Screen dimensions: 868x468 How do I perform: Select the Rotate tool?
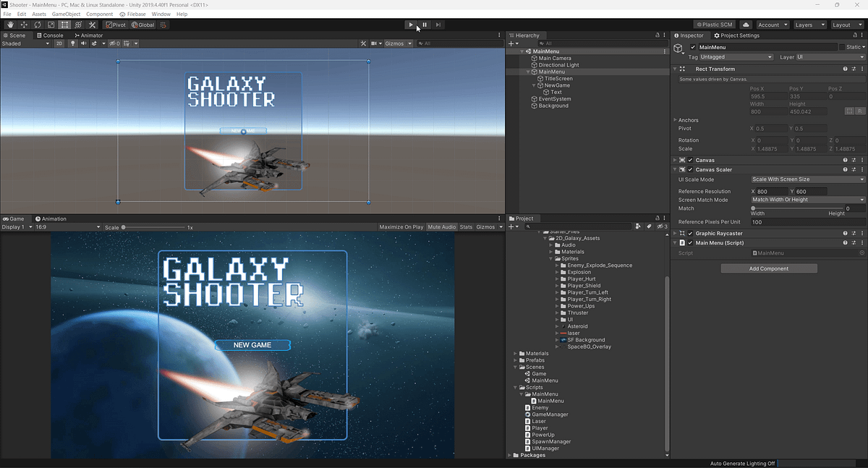[x=38, y=24]
